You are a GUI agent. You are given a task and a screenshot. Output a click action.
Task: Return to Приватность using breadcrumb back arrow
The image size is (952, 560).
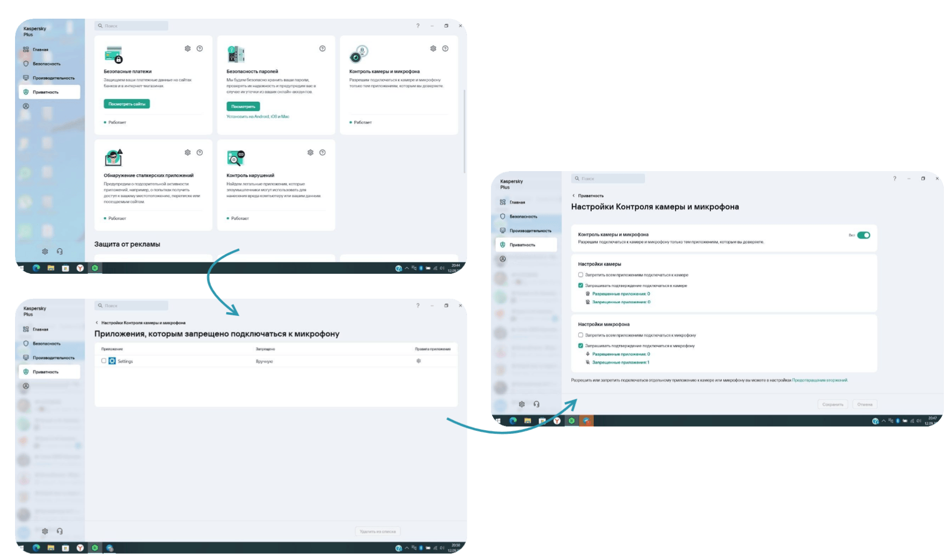point(573,196)
